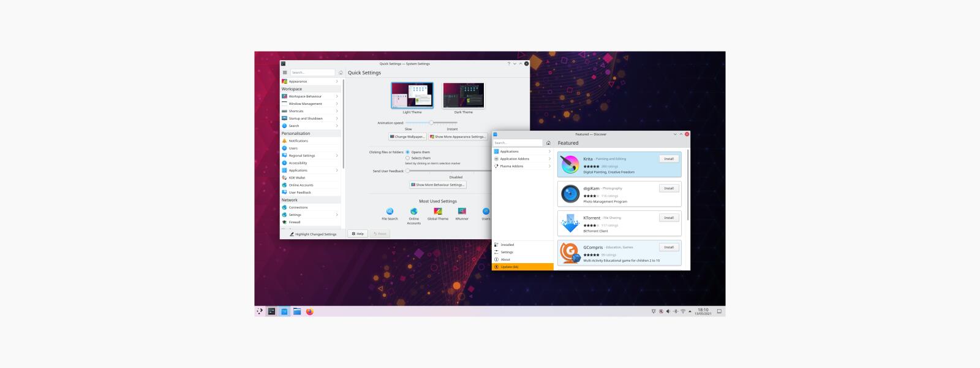Click Show More Appearance Settings

point(457,137)
